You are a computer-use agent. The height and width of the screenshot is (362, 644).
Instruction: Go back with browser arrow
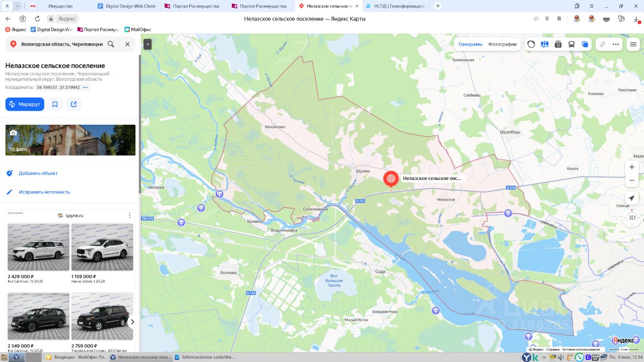point(8,19)
